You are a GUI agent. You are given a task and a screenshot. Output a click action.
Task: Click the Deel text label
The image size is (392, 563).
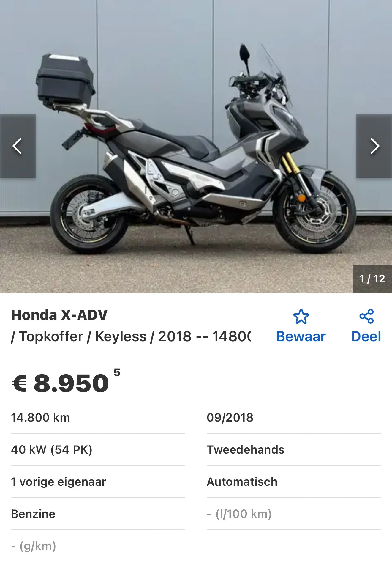(366, 336)
